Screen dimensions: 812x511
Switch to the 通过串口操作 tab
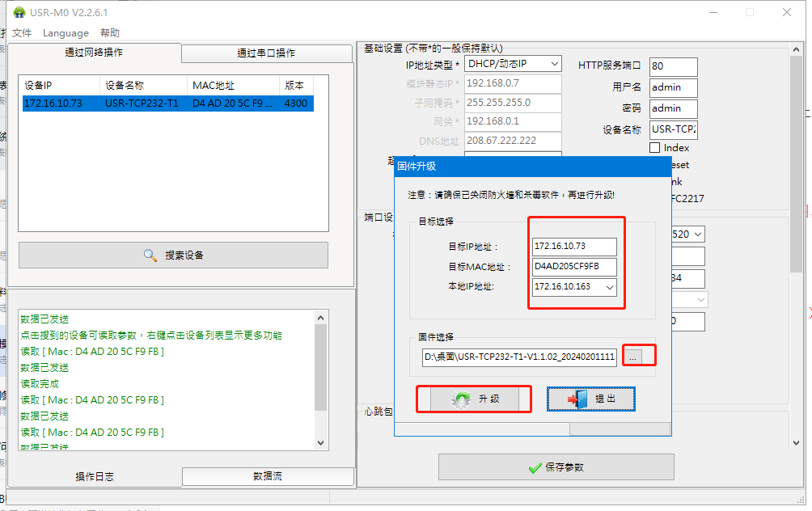(266, 53)
